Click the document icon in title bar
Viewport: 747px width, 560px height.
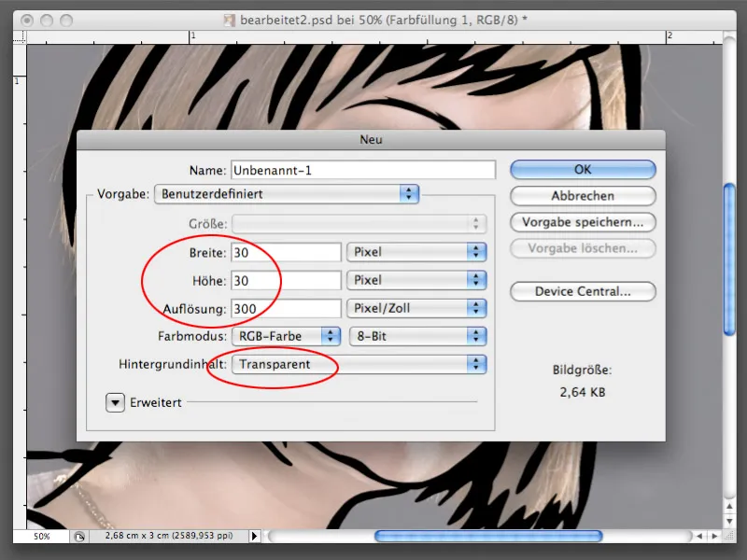pyautogui.click(x=230, y=20)
